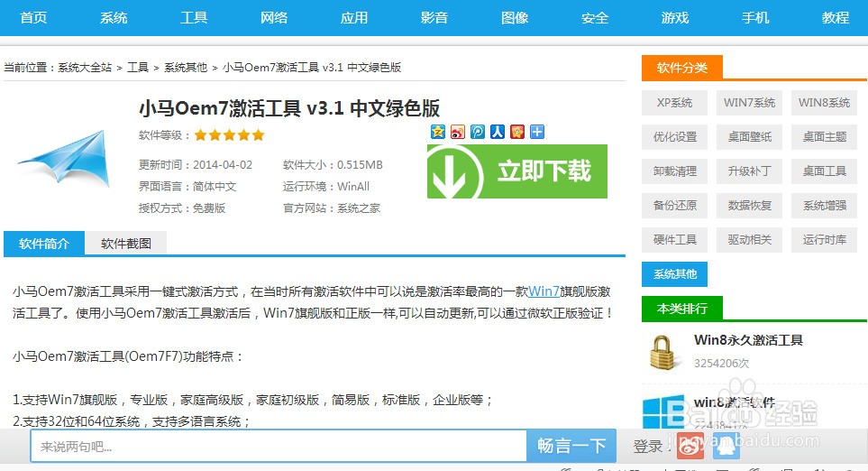Select the 备份还原 category
This screenshot has height=471, width=868.
click(x=675, y=206)
